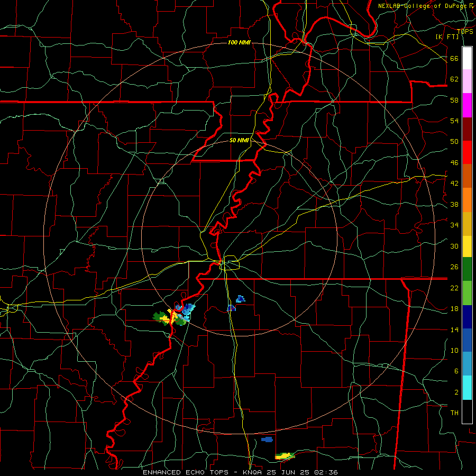The height and width of the screenshot is (476, 476).
Task: Click the 38 value on the legend
Action: (x=454, y=204)
